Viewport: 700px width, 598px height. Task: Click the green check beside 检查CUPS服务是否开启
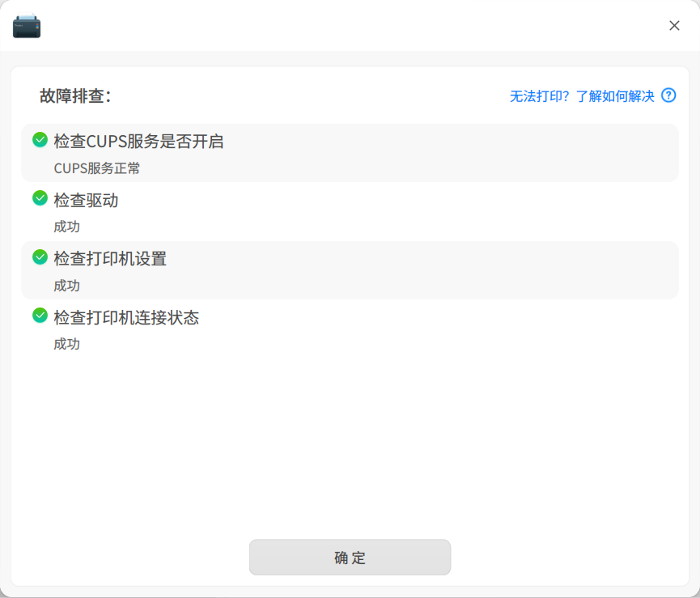(40, 140)
